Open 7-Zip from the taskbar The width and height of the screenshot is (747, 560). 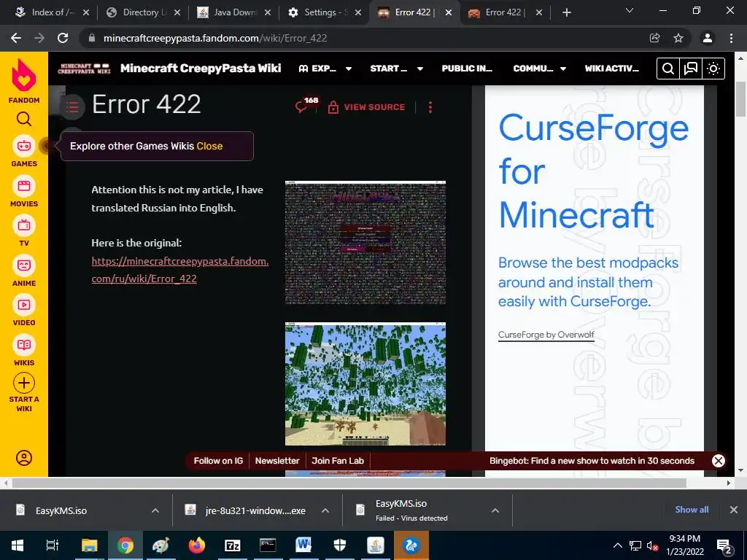[x=232, y=545]
